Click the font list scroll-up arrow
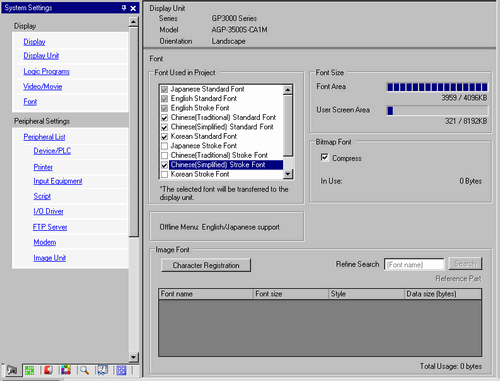Image resolution: width=500 pixels, height=381 pixels. click(288, 90)
